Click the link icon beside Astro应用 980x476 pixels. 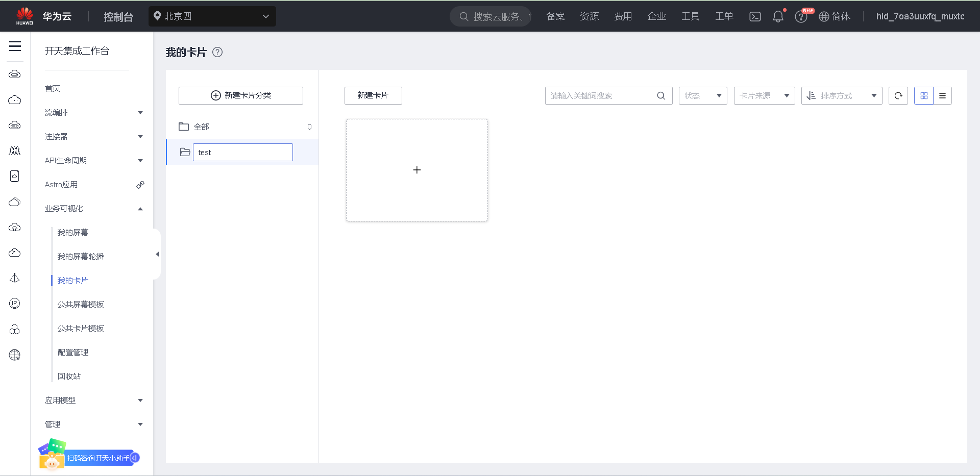[x=140, y=185]
